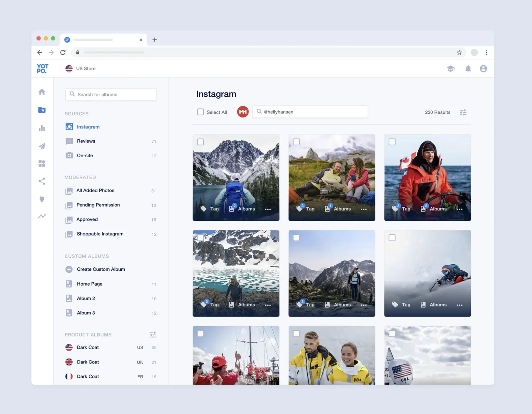Click Create Custom Album
This screenshot has height=414, width=532.
coord(95,269)
